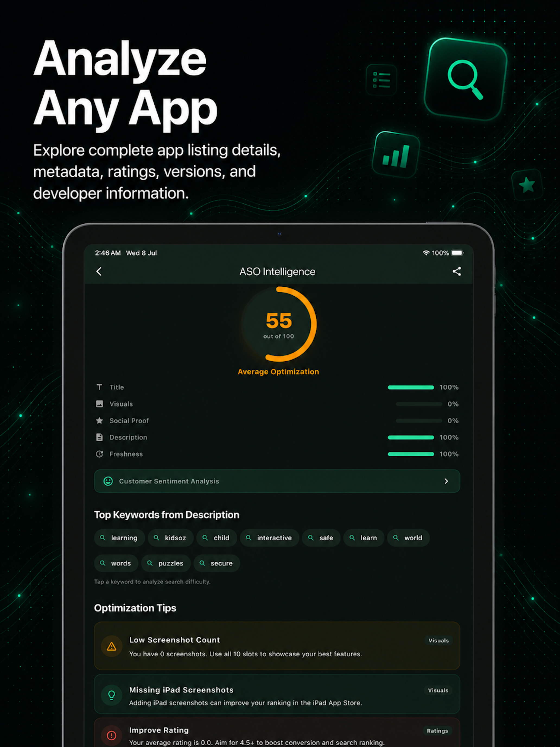Click the Social Proof progress bar
This screenshot has height=747, width=560.
coord(419,421)
